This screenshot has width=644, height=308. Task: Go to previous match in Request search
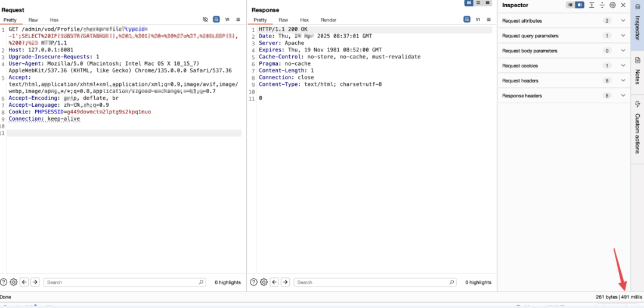[24, 282]
